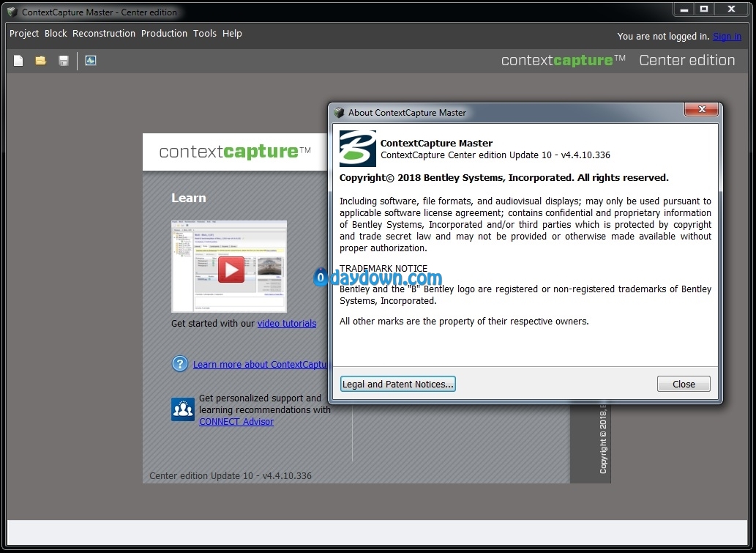The height and width of the screenshot is (553, 756).
Task: Click the Open project folder icon
Action: coord(40,60)
